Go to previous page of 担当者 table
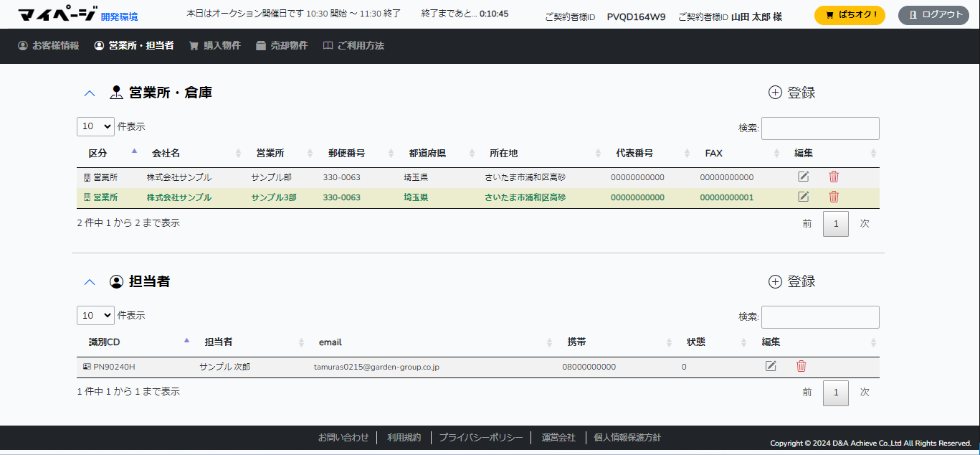 (x=807, y=393)
